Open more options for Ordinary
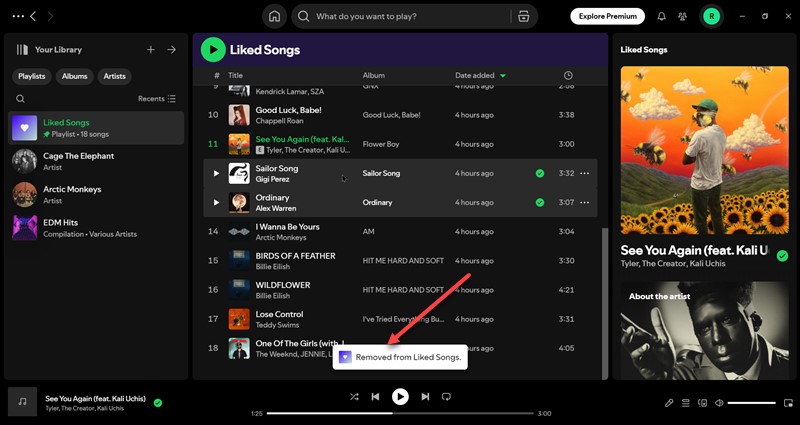800x425 pixels. coord(585,203)
